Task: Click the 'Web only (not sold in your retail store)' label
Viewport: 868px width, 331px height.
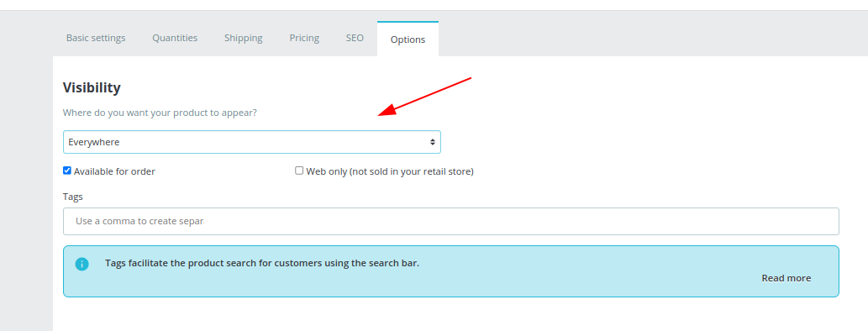Action: click(390, 171)
